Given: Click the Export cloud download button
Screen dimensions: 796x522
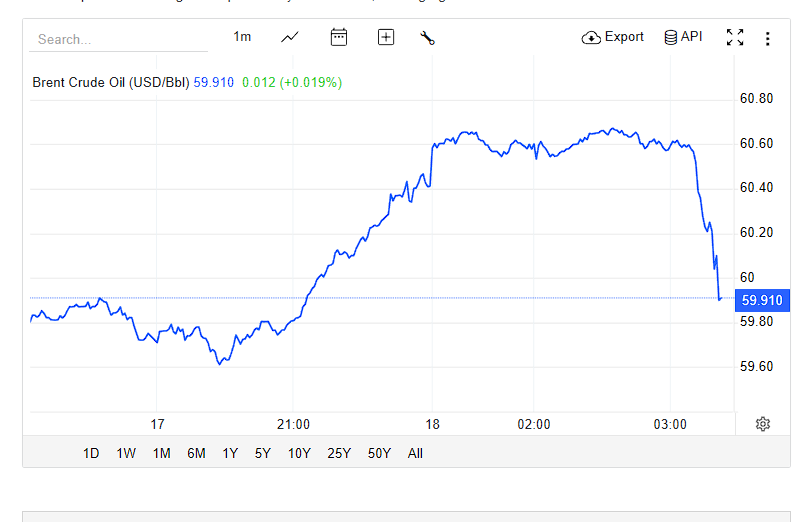Looking at the screenshot, I should pos(613,37).
